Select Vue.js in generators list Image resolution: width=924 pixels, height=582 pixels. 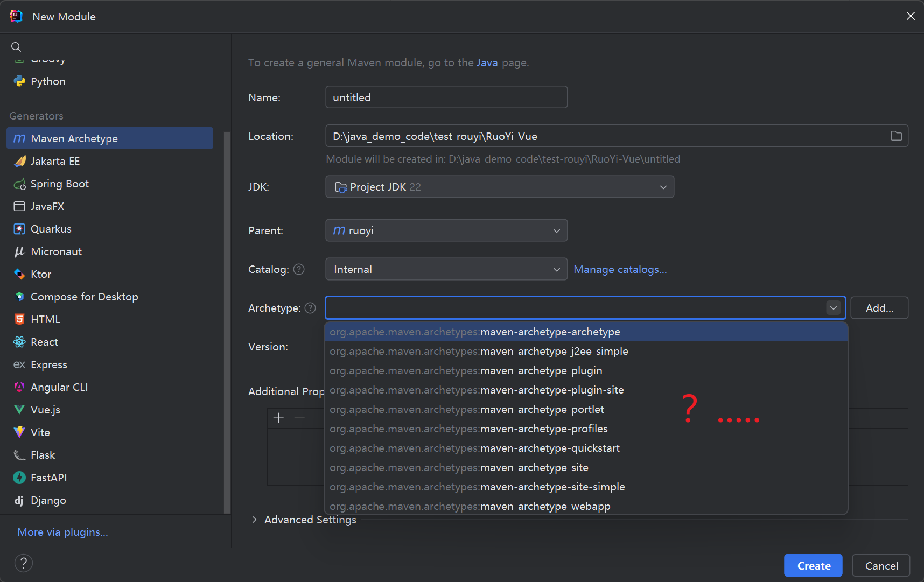(45, 410)
